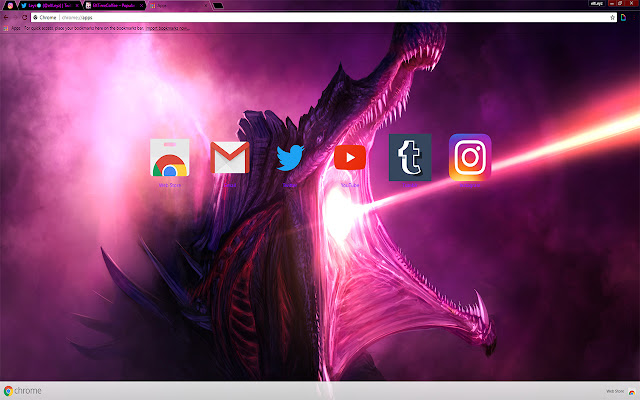Bookmark this page with the star icon
The width and height of the screenshot is (640, 400).
[612, 18]
